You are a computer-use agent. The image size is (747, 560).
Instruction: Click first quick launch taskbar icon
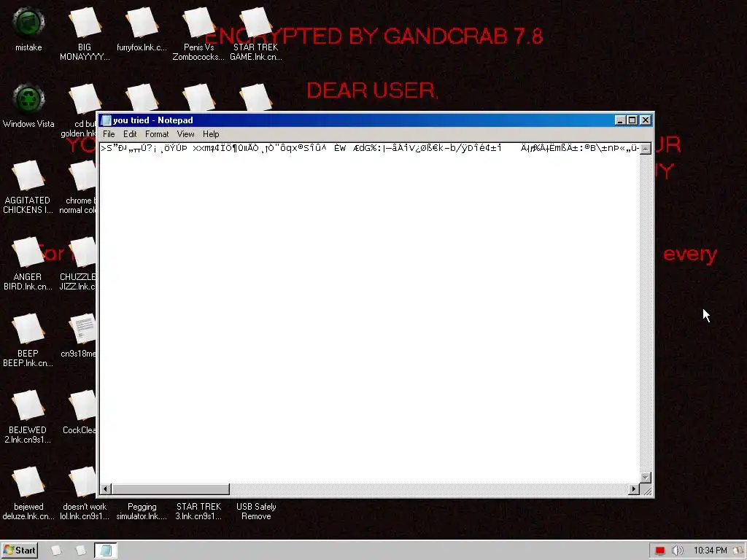(x=56, y=551)
